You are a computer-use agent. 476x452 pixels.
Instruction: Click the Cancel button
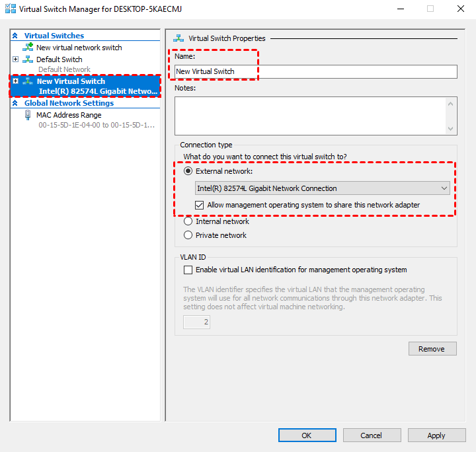pos(372,435)
